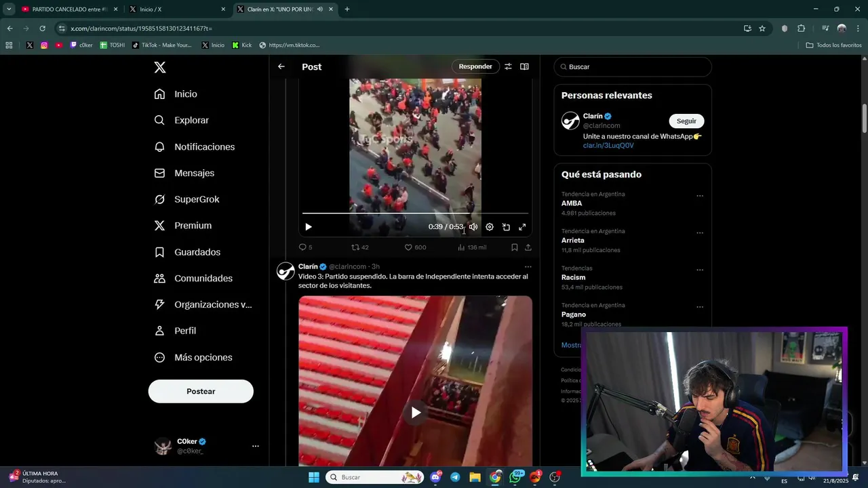Viewport: 868px width, 488px height.
Task: Click the video progress bar
Action: 415,213
